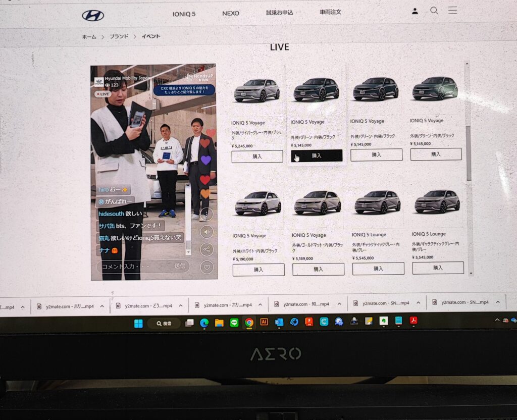Image resolution: width=517 pixels, height=420 pixels.
Task: Go to ホーム breadcrumb link
Action: coord(89,37)
